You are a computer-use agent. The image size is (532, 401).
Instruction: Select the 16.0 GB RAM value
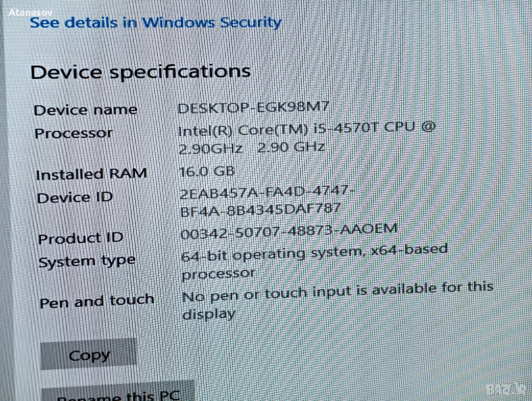click(207, 171)
